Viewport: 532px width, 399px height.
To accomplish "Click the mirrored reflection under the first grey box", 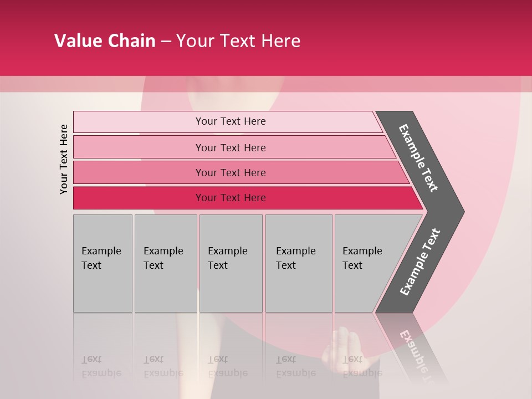I will click(x=102, y=355).
